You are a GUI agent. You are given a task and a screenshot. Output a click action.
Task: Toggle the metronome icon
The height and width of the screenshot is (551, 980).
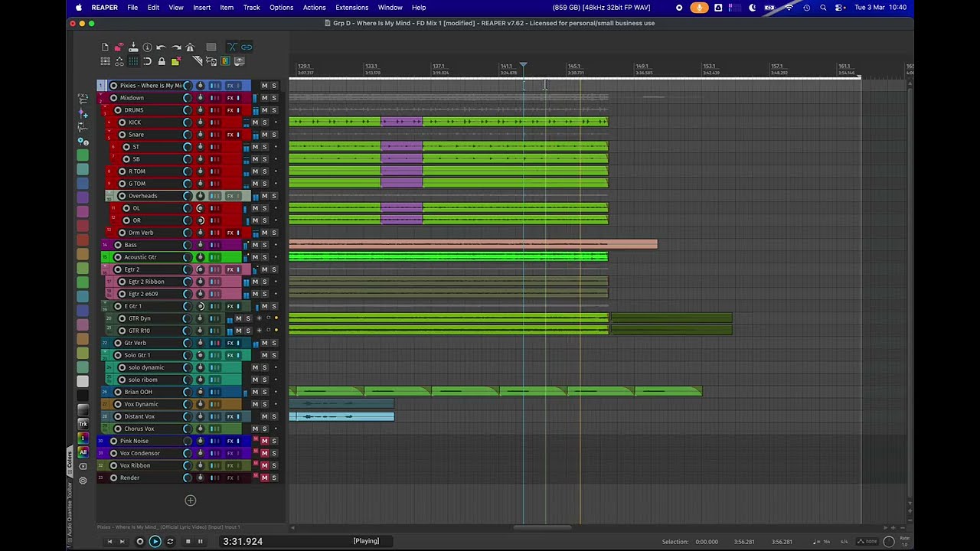click(190, 47)
